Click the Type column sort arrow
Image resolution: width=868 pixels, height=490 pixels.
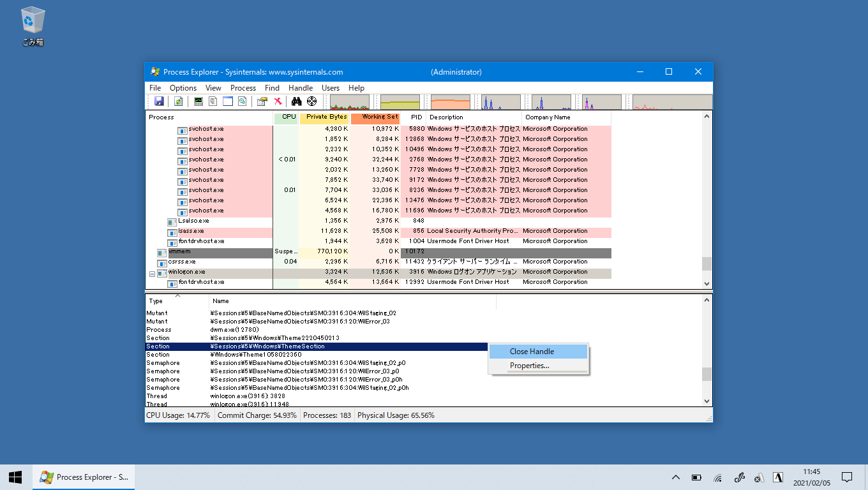coord(177,295)
